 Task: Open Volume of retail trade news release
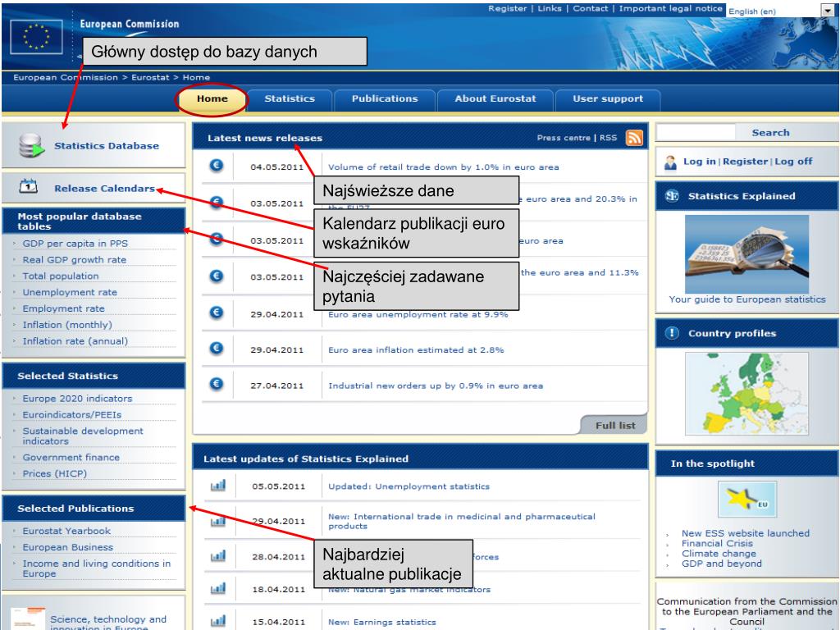point(444,167)
